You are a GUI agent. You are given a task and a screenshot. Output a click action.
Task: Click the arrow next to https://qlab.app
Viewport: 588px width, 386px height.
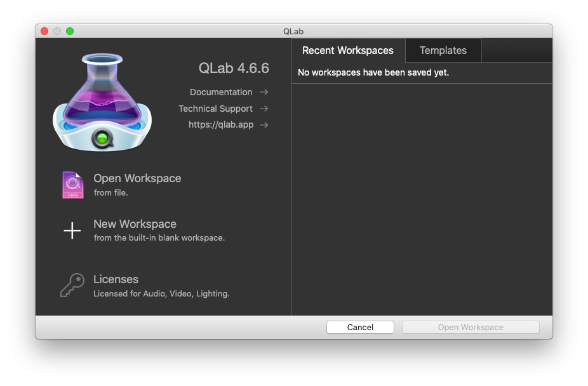264,125
